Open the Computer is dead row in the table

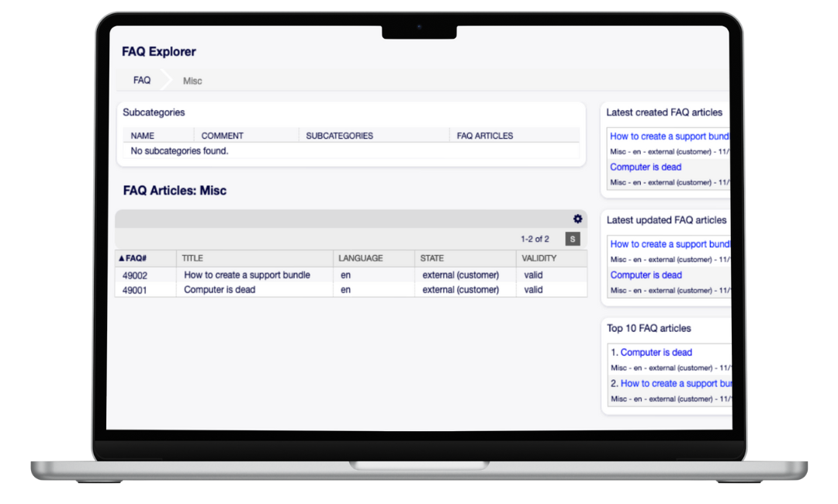(x=220, y=289)
